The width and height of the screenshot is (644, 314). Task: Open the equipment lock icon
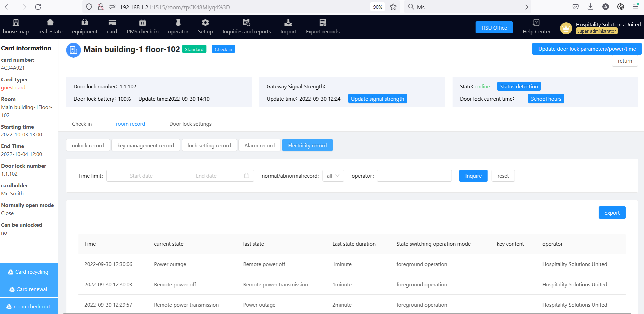pyautogui.click(x=85, y=22)
